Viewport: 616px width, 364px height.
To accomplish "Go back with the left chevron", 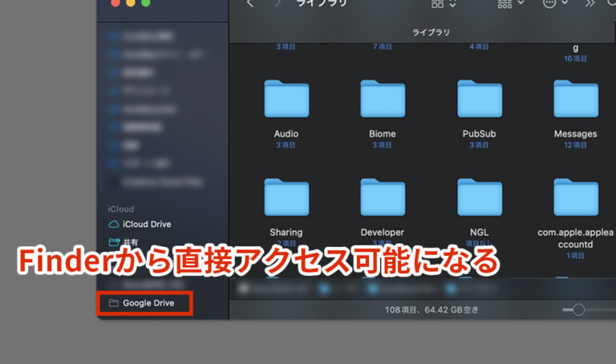I will point(250,3).
